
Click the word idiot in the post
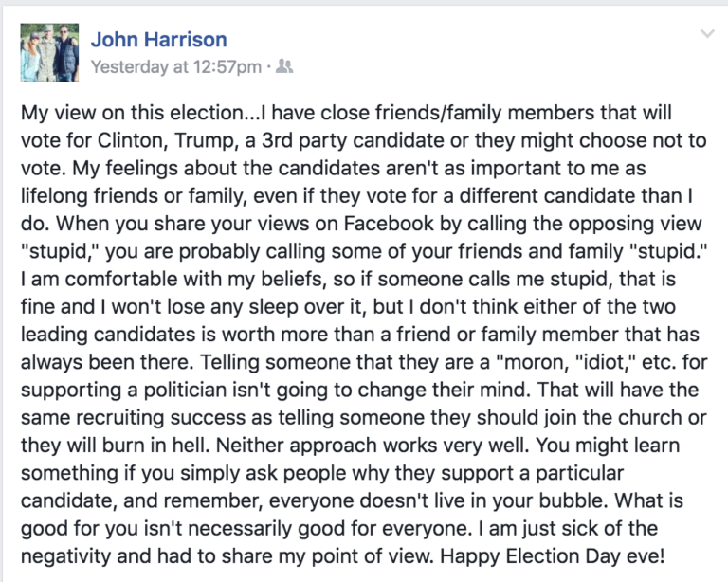coord(605,362)
